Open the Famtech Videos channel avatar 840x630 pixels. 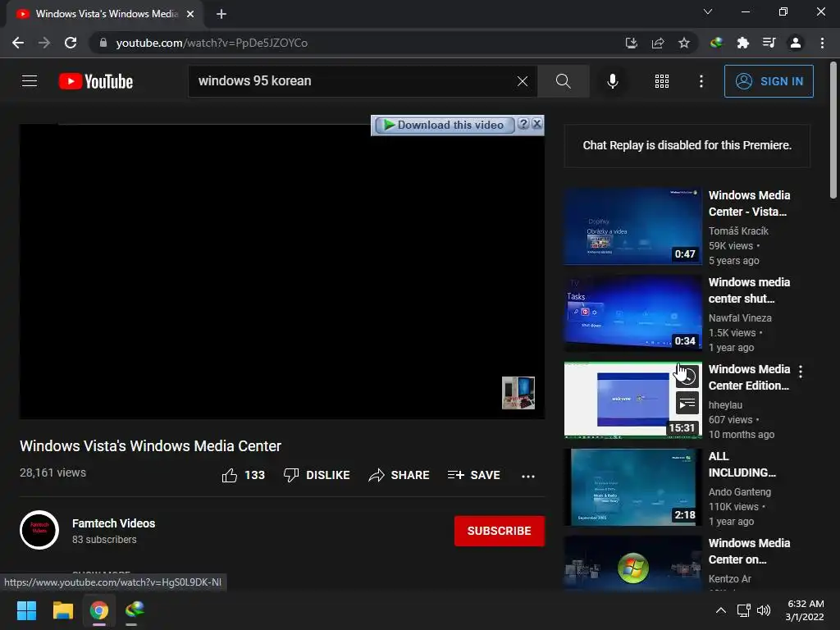39,530
